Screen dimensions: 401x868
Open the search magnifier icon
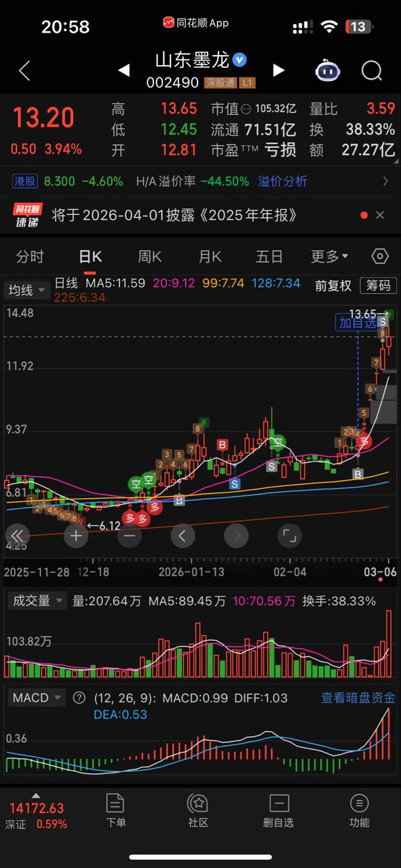[x=372, y=71]
